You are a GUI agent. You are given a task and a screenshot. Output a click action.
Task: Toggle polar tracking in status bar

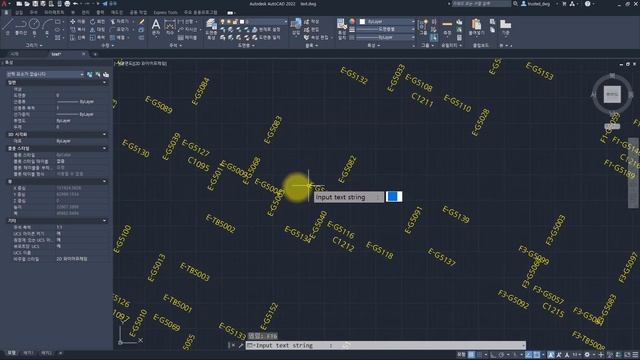pos(502,355)
